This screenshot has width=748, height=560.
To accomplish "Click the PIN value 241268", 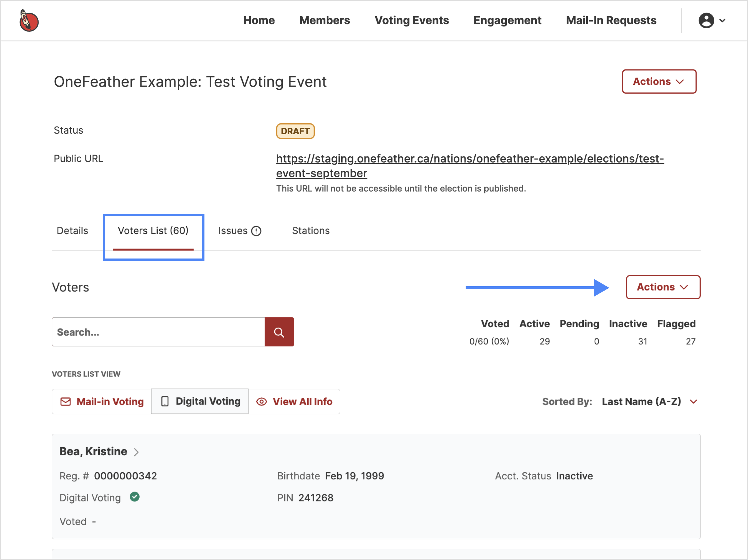I will point(316,497).
